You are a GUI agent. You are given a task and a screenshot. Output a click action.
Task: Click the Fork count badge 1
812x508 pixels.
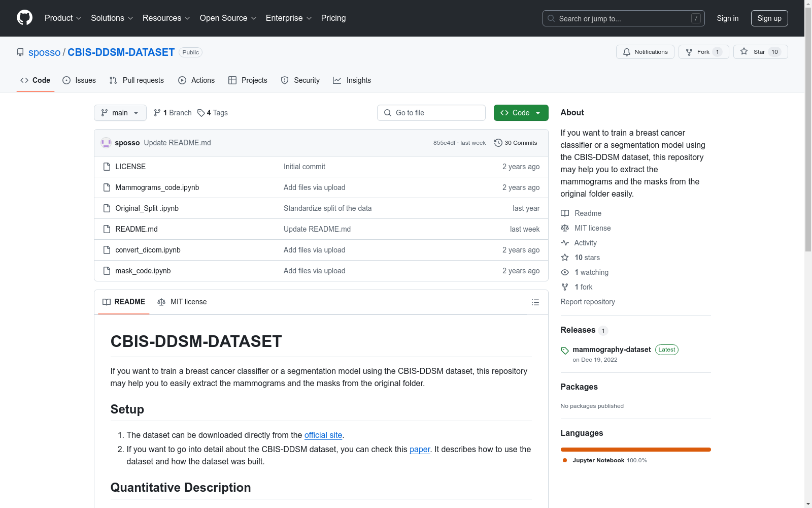[717, 52]
